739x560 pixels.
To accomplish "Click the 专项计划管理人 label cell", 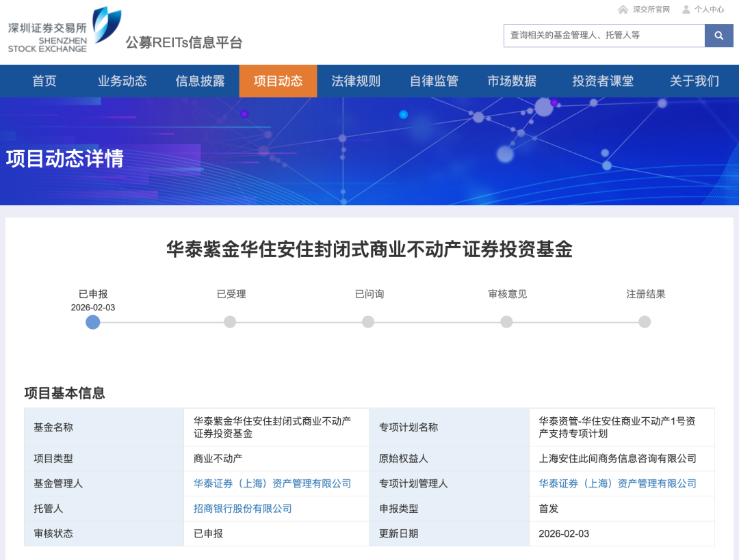I will click(x=449, y=483).
